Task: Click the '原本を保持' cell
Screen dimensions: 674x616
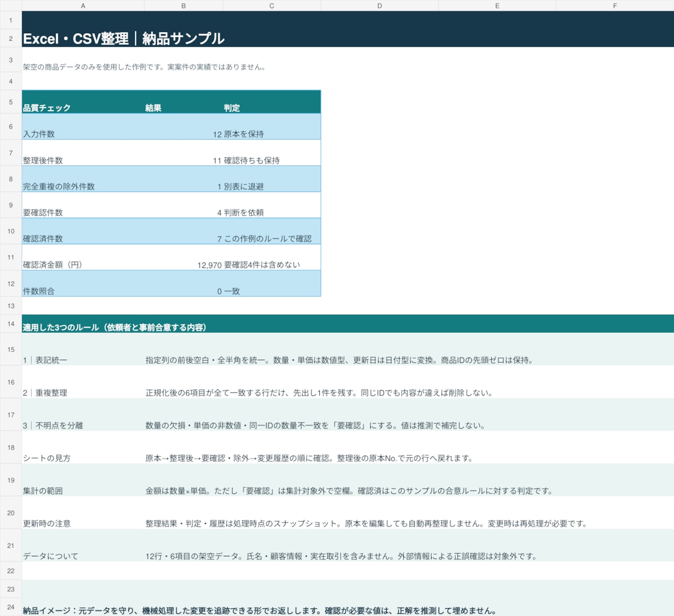Action: (272, 127)
